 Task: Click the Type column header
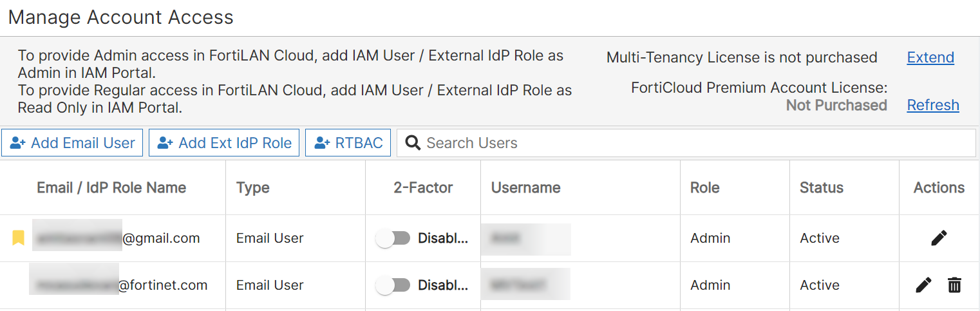pos(253,187)
